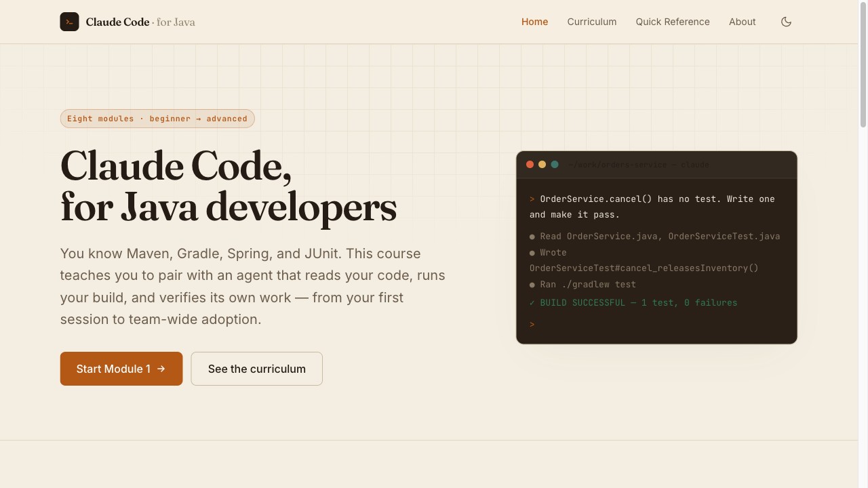Click the arrow icon on Start Module 1
Image resolution: width=868 pixels, height=488 pixels.
161,369
